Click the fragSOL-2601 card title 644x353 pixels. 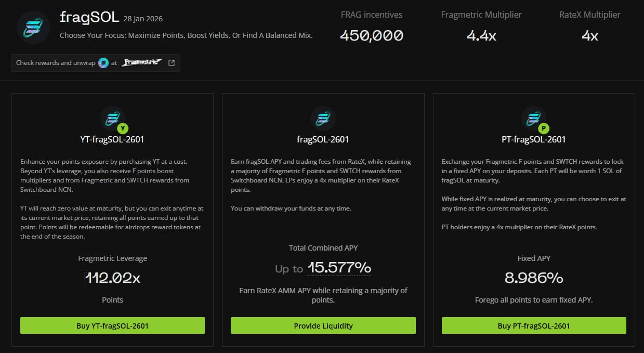pyautogui.click(x=323, y=139)
